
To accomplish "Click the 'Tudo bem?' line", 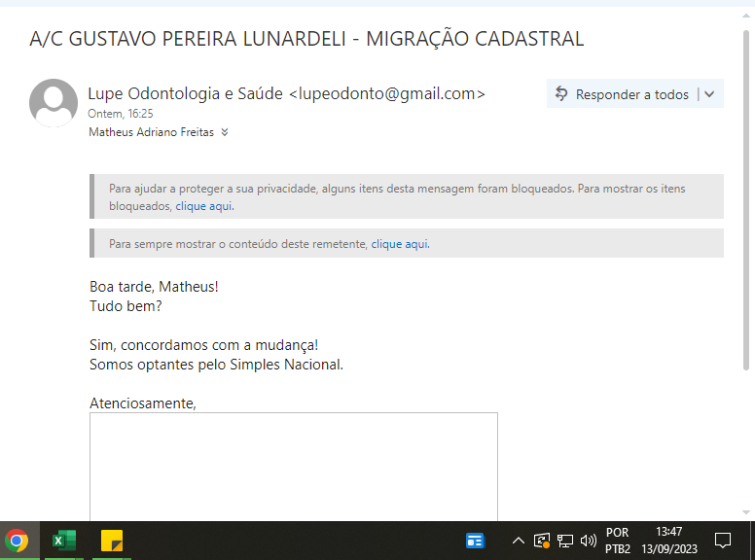I will coord(126,306).
